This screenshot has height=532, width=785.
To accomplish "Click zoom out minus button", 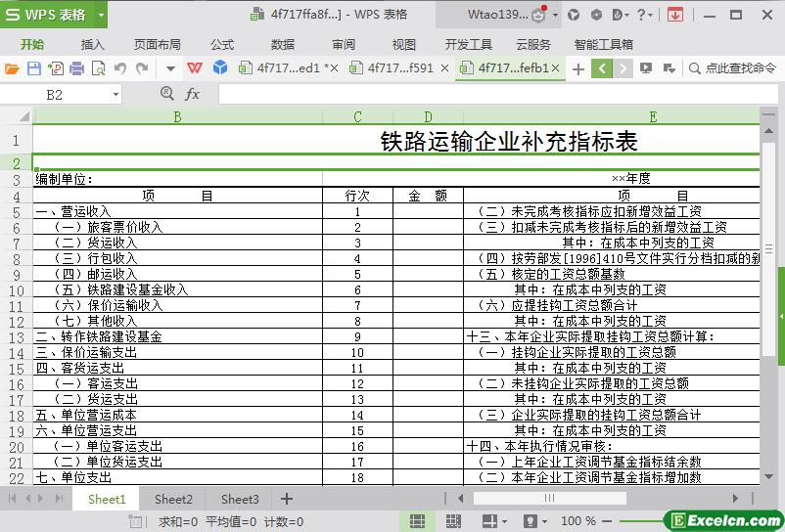I will coord(607,521).
